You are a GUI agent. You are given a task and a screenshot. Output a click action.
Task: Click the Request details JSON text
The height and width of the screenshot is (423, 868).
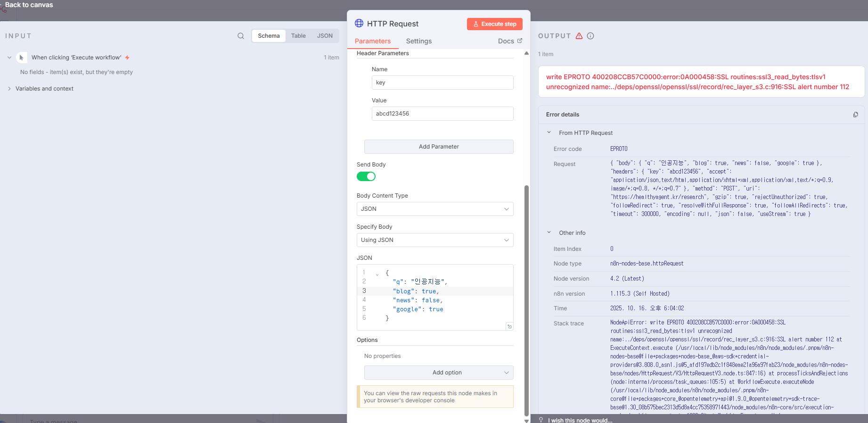pyautogui.click(x=729, y=189)
